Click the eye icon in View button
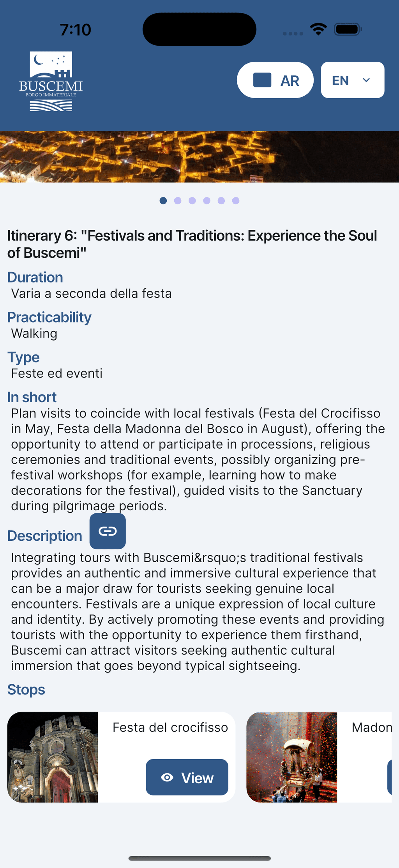399x868 pixels. 167,777
